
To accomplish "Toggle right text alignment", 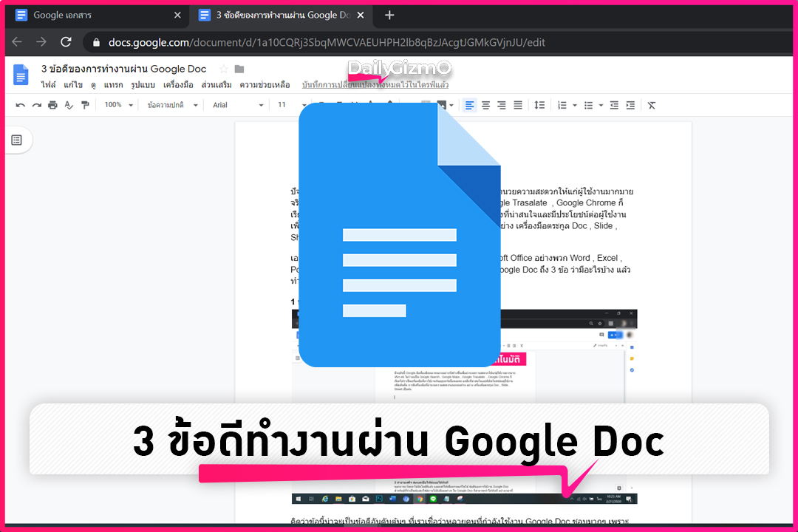I will coord(502,105).
